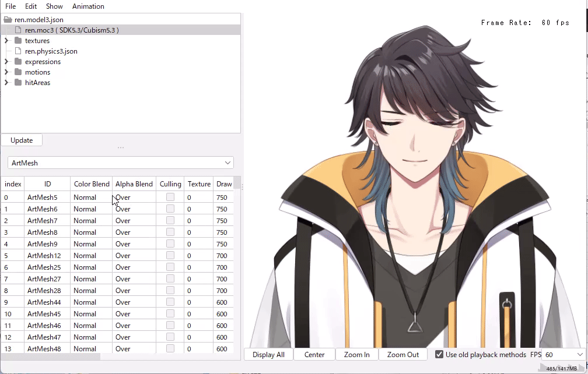The width and height of the screenshot is (588, 374).
Task: Check the Culling box for ArtMesh12 row
Action: 170,256
